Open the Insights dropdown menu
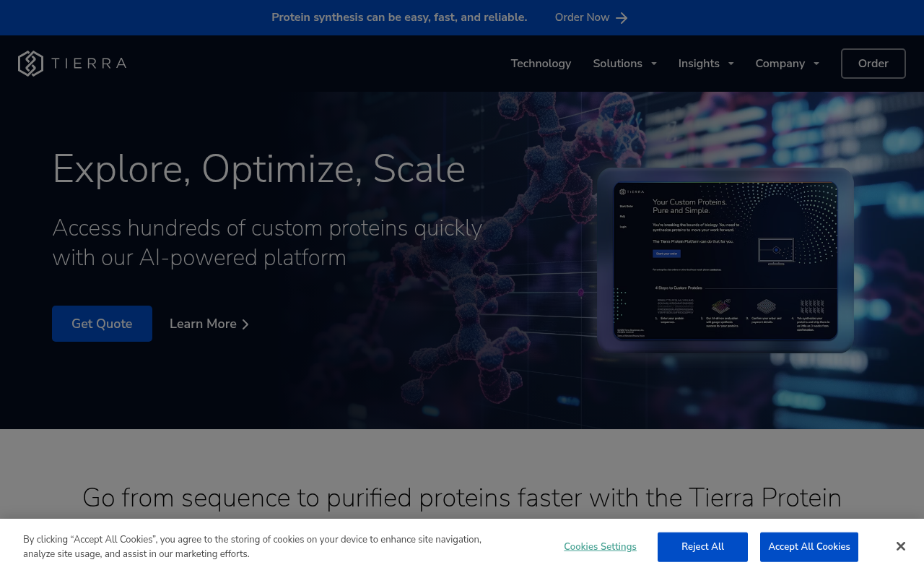The image size is (924, 578). (699, 64)
